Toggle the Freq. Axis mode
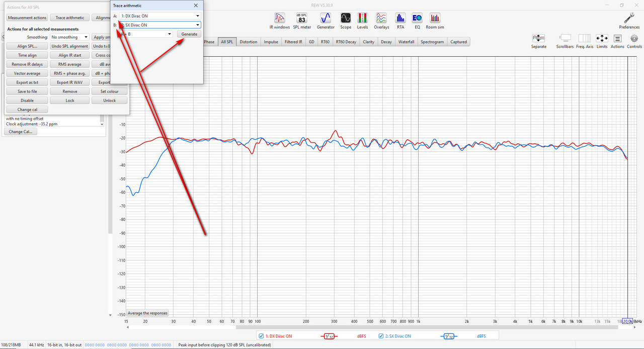Screen dimensions: 644x349 coord(585,41)
